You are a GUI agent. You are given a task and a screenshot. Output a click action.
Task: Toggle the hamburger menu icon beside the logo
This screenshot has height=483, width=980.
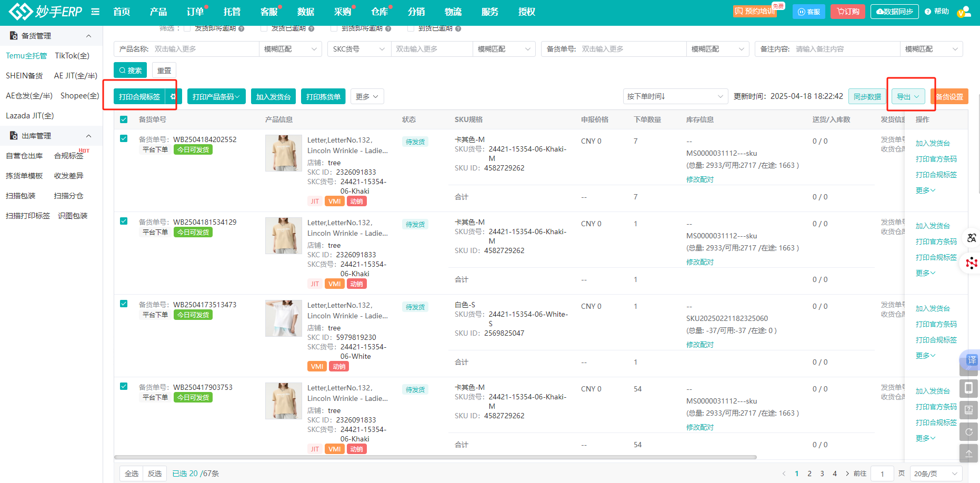95,12
